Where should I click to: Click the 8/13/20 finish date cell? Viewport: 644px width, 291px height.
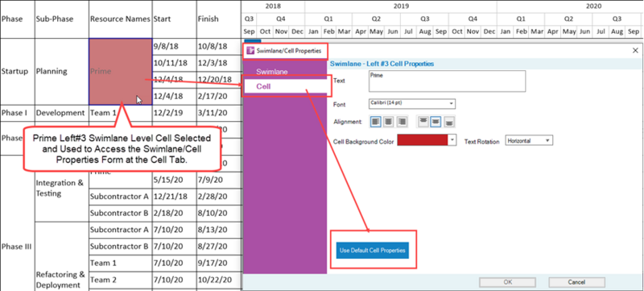click(x=218, y=230)
